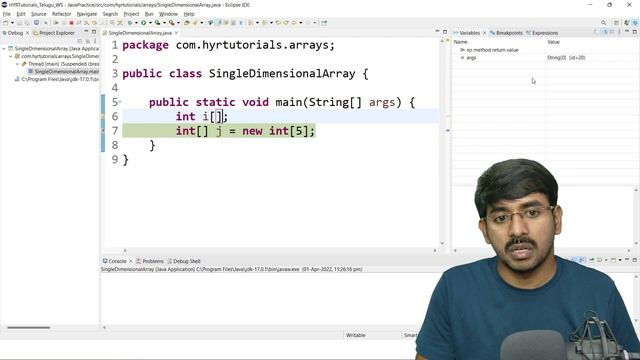
Task: Click highlighted line 7 'int[] j = new int[5];'
Action: pos(245,131)
